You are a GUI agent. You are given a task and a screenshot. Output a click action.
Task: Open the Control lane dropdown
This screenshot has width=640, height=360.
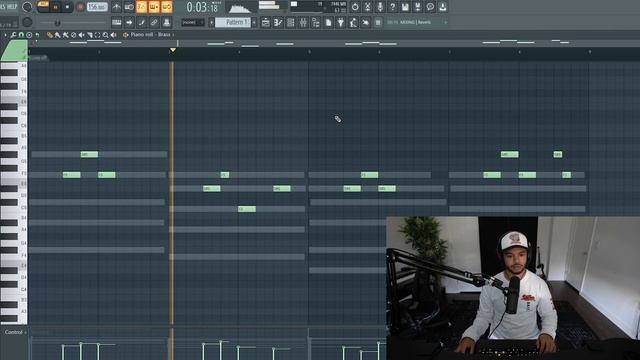click(15, 332)
